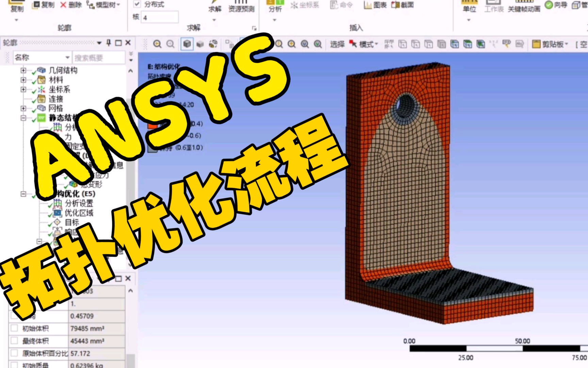Click the orange-red legend color swatch
This screenshot has width=588, height=368.
(152, 125)
